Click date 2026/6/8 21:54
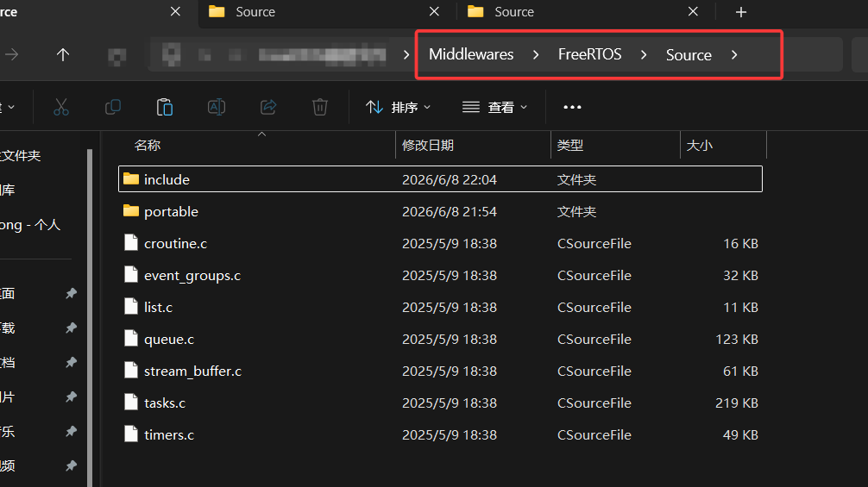 (449, 212)
